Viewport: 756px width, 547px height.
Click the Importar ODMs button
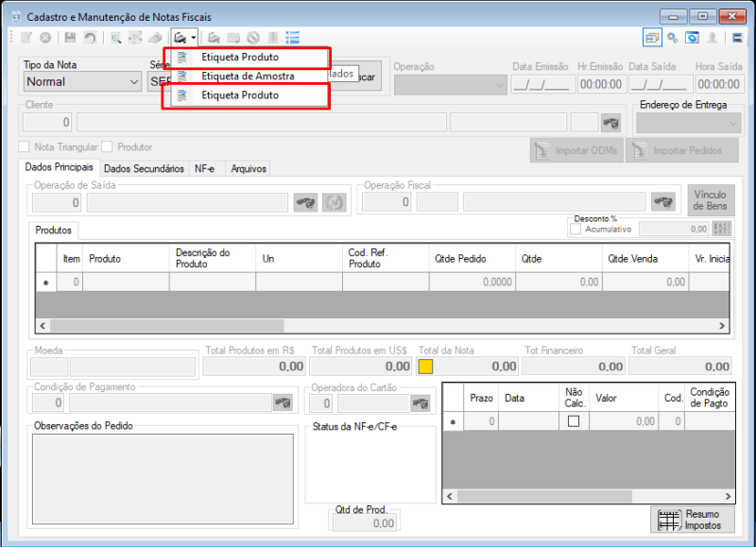coord(576,150)
